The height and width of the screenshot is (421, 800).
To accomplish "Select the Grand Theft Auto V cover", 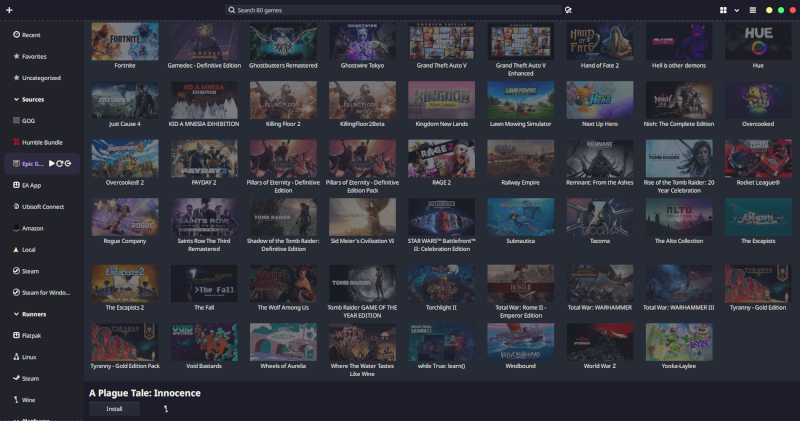I will coord(441,41).
